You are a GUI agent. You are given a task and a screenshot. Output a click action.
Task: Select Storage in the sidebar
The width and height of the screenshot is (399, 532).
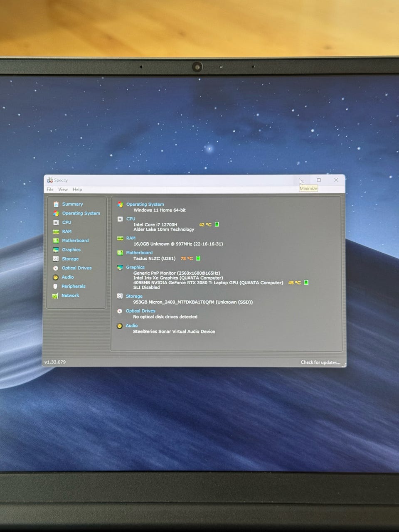click(x=70, y=259)
